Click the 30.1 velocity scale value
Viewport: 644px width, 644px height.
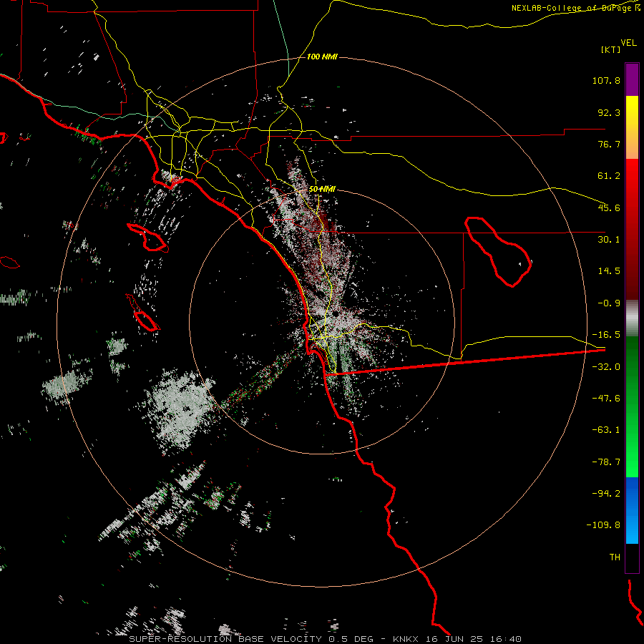609,240
